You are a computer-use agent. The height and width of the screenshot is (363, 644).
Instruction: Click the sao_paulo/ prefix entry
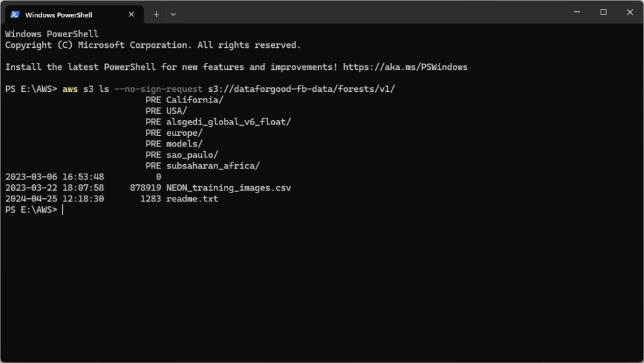click(192, 155)
